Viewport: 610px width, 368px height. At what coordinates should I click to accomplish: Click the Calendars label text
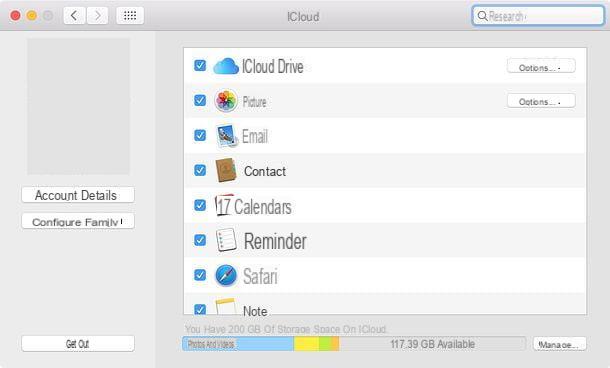pyautogui.click(x=263, y=207)
